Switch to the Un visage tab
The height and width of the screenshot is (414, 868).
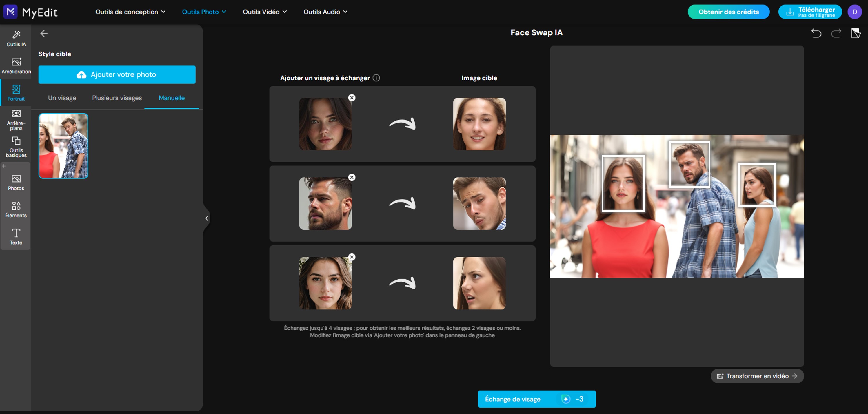click(x=62, y=98)
